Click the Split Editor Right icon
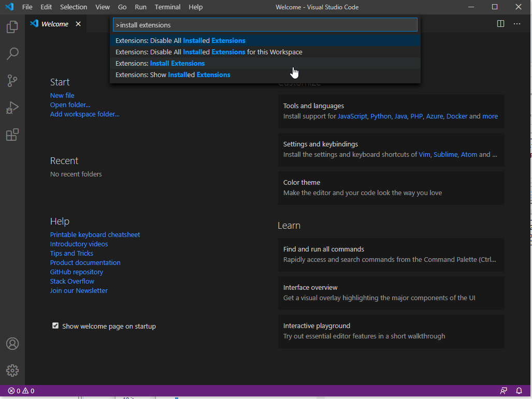This screenshot has width=532, height=399. (x=500, y=24)
